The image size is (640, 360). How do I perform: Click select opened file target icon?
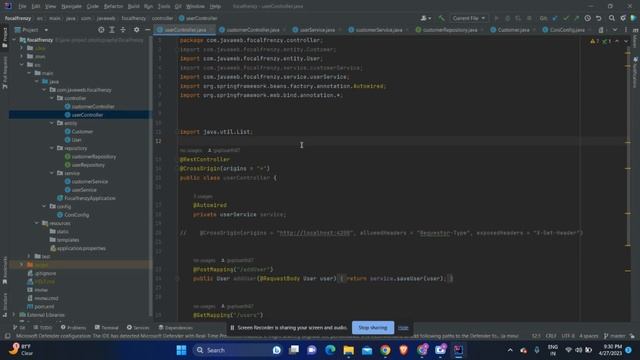click(x=101, y=30)
